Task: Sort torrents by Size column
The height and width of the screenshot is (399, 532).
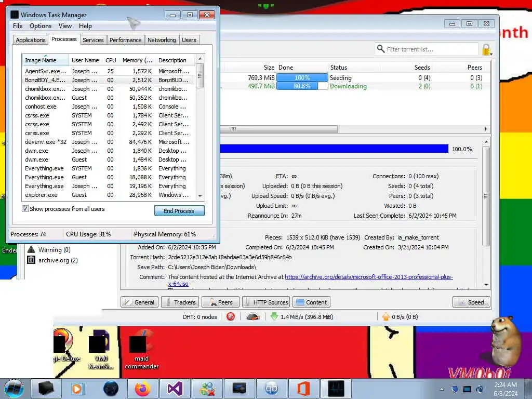Action: point(269,68)
